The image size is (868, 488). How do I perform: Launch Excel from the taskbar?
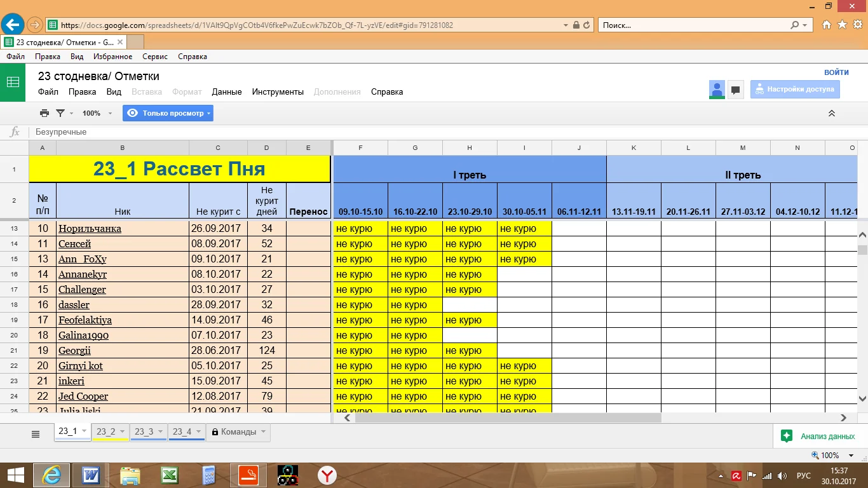pyautogui.click(x=169, y=474)
